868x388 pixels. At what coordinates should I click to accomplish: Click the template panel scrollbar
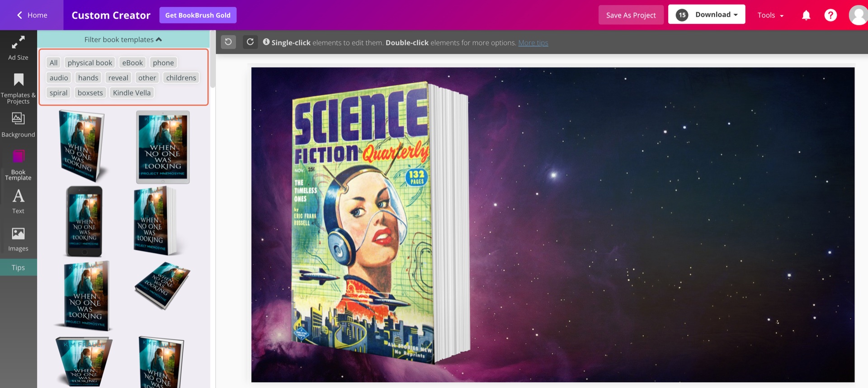tap(212, 59)
